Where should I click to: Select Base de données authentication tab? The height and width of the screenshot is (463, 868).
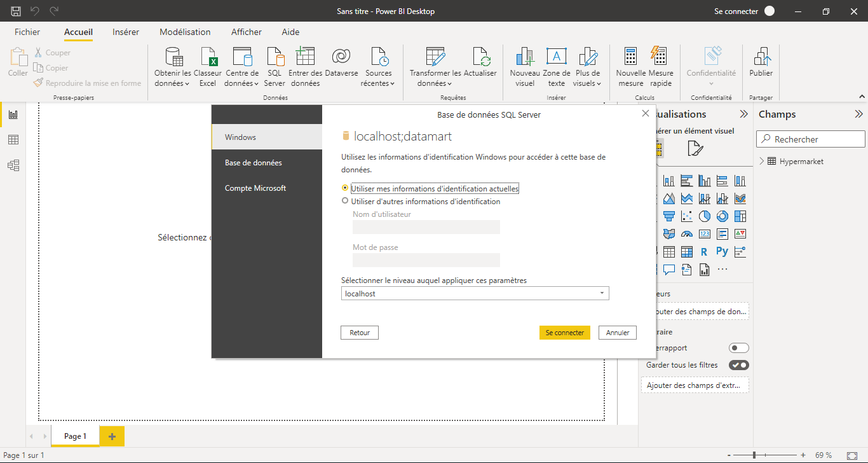click(267, 163)
